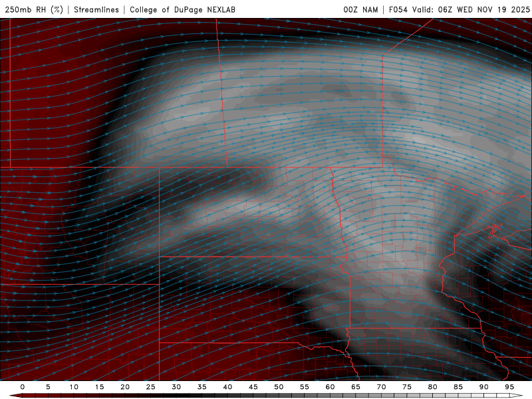Image resolution: width=532 pixels, height=399 pixels.
Task: Click the colorbar label '55'
Action: [x=305, y=387]
